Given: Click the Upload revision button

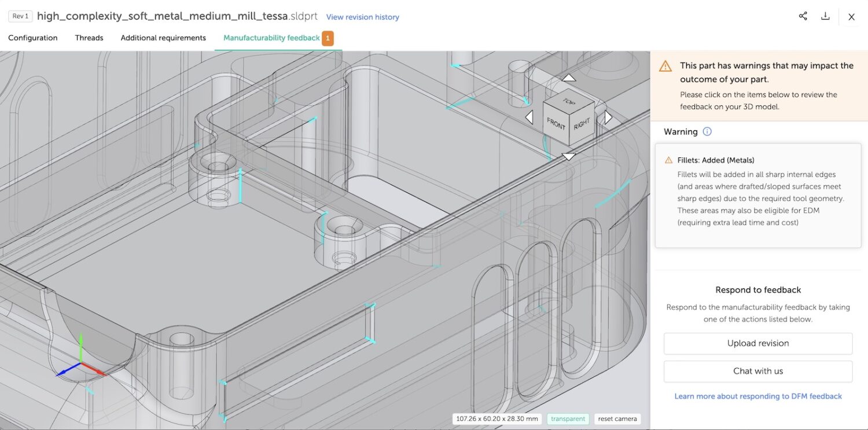Looking at the screenshot, I should [758, 343].
